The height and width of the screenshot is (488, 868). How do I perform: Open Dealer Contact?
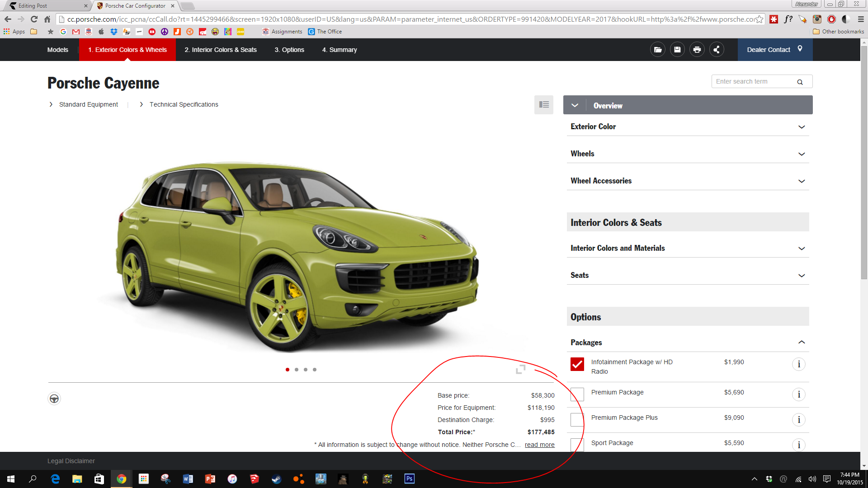point(775,50)
